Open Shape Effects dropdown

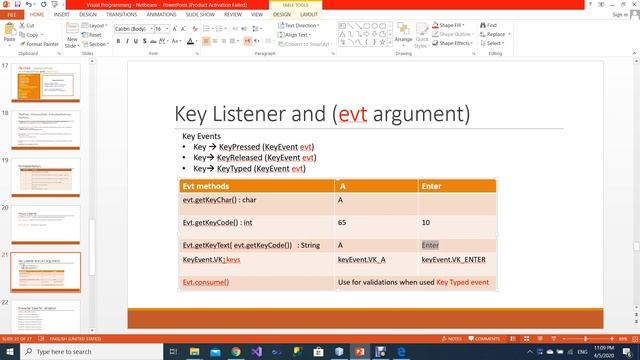452,43
